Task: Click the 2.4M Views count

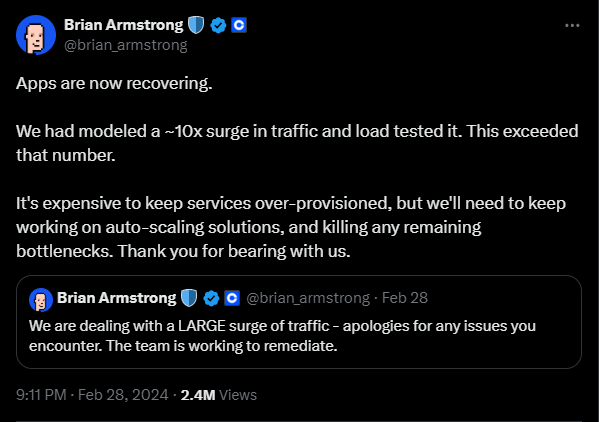Action: click(x=219, y=395)
